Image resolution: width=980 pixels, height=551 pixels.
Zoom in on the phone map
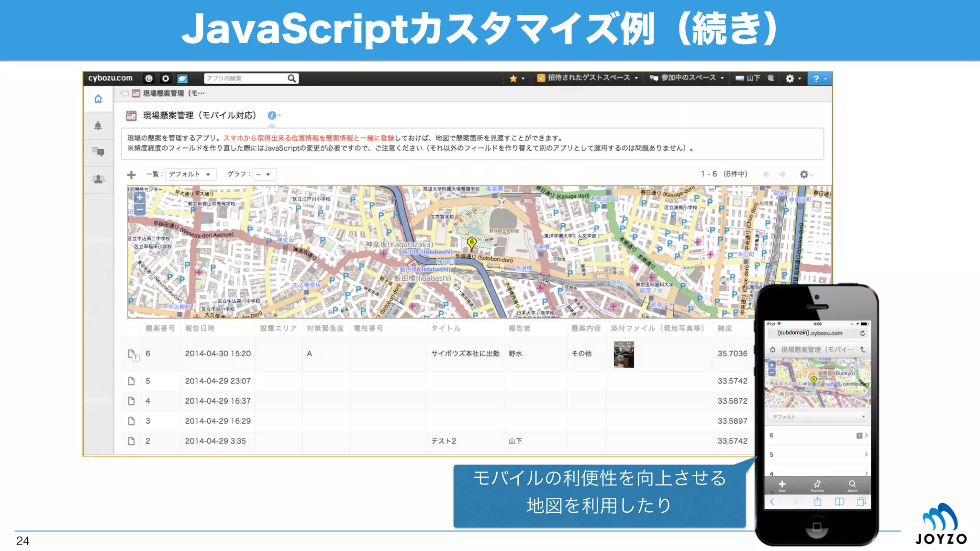tap(772, 365)
